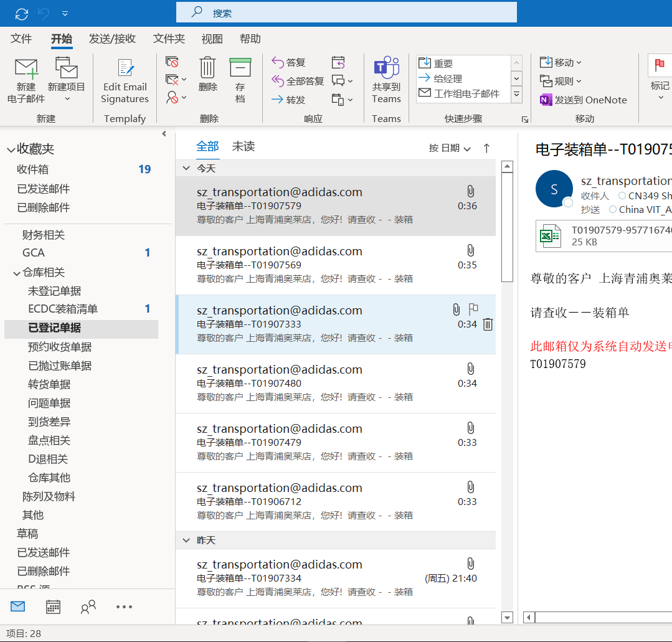This screenshot has height=642, width=672.
Task: Collapse the 仓库相关 folder tree
Action: 17,273
